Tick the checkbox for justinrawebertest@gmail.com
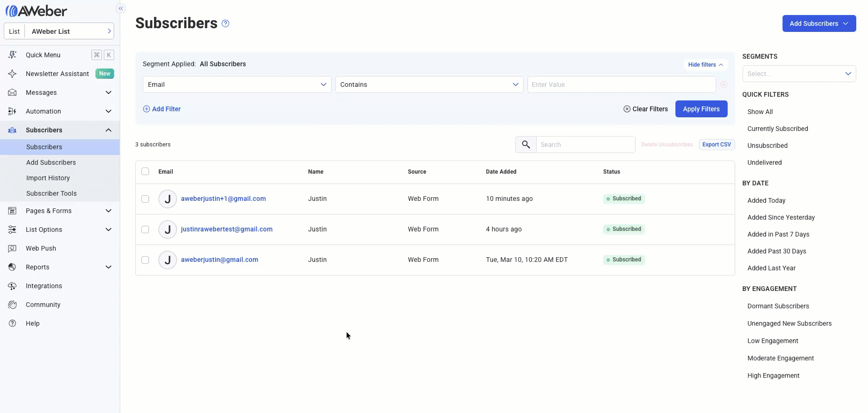Viewport: 868px width, 413px height. pyautogui.click(x=145, y=229)
